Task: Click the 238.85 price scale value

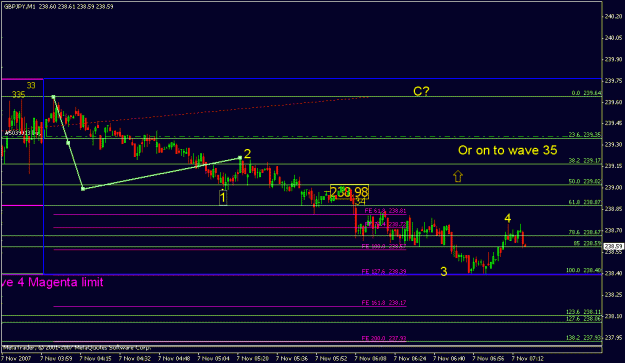Action: (613, 208)
